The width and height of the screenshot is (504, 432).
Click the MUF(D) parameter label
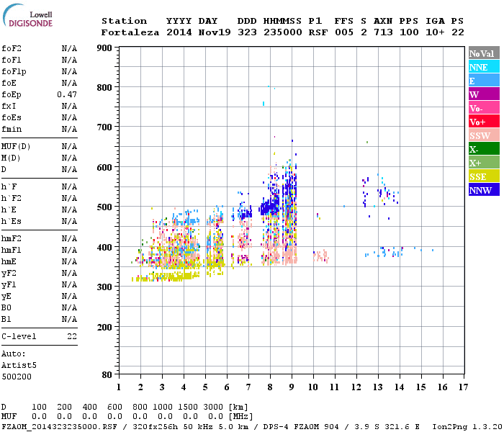16,147
